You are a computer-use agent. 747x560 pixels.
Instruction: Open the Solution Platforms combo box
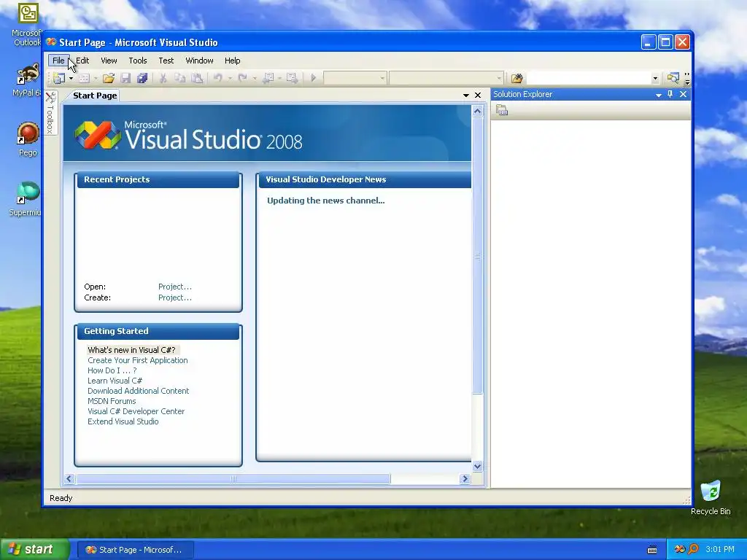[x=446, y=78]
